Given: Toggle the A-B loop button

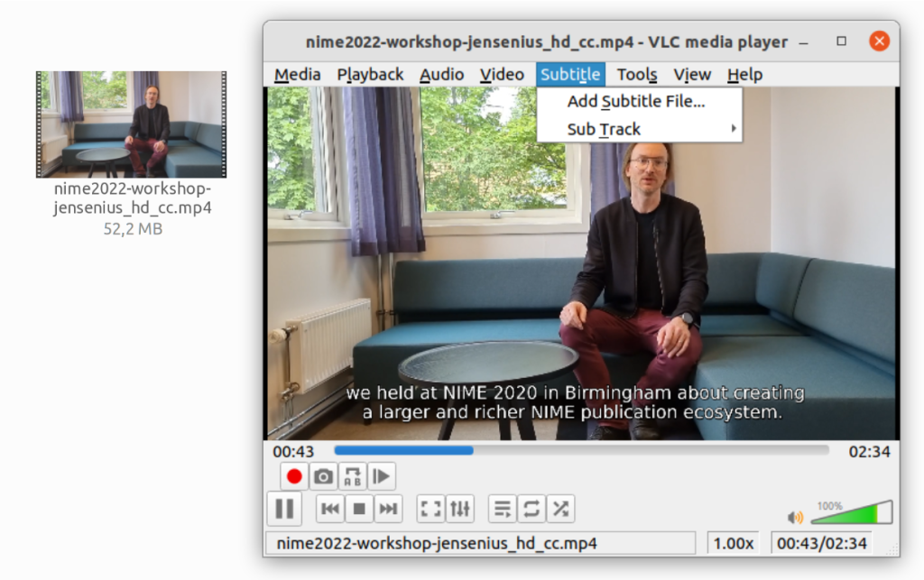Looking at the screenshot, I should click(x=353, y=476).
